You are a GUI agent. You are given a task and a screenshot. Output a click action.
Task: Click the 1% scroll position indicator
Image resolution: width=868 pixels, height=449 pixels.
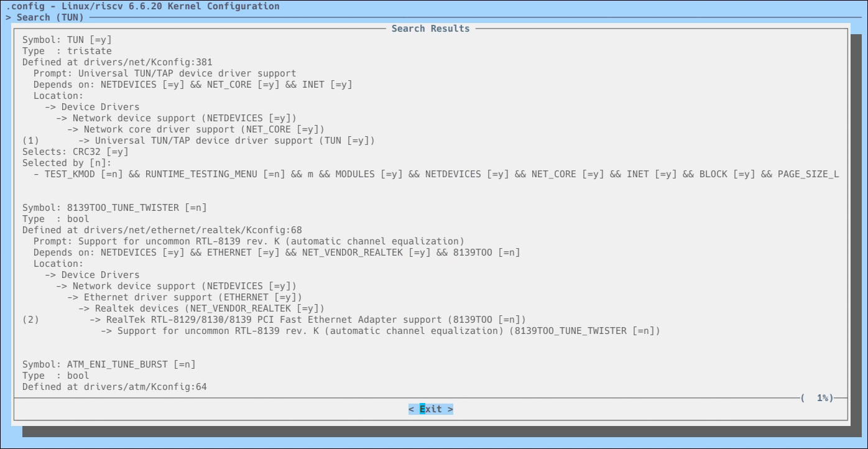pyautogui.click(x=824, y=398)
